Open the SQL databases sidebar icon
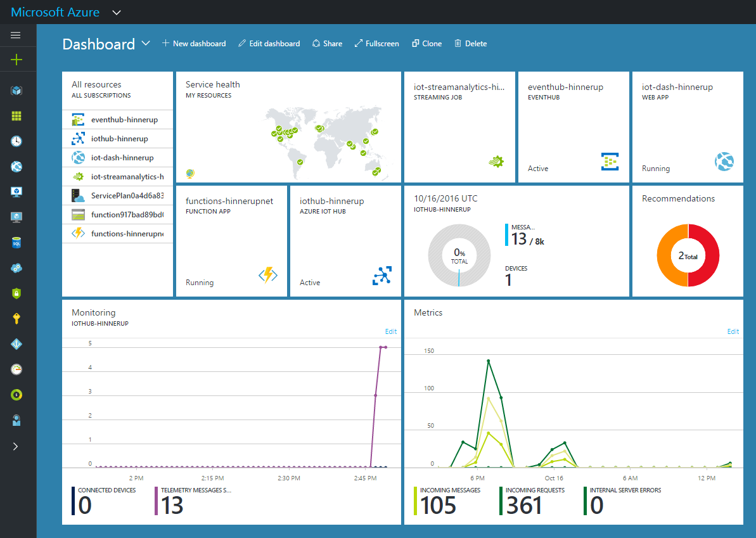The image size is (756, 538). point(16,243)
